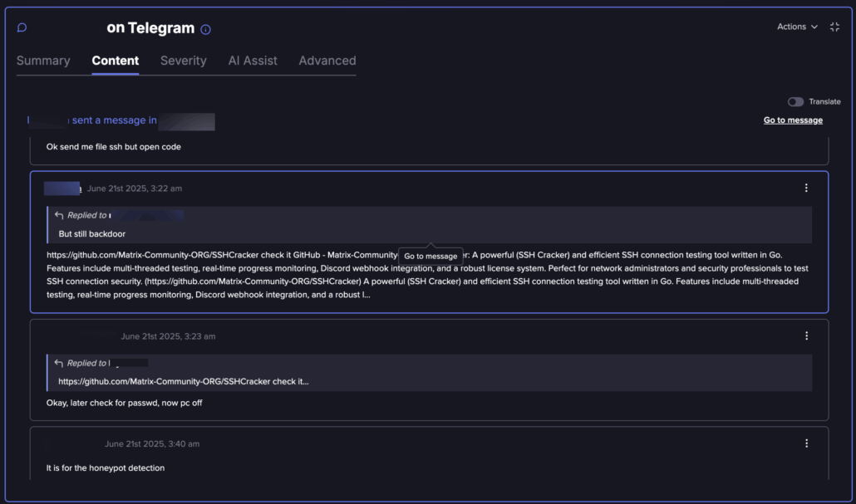Screen dimensions: 856x504
Task: Click reply arrow icon in the 3:23 am message
Action: tap(59, 363)
